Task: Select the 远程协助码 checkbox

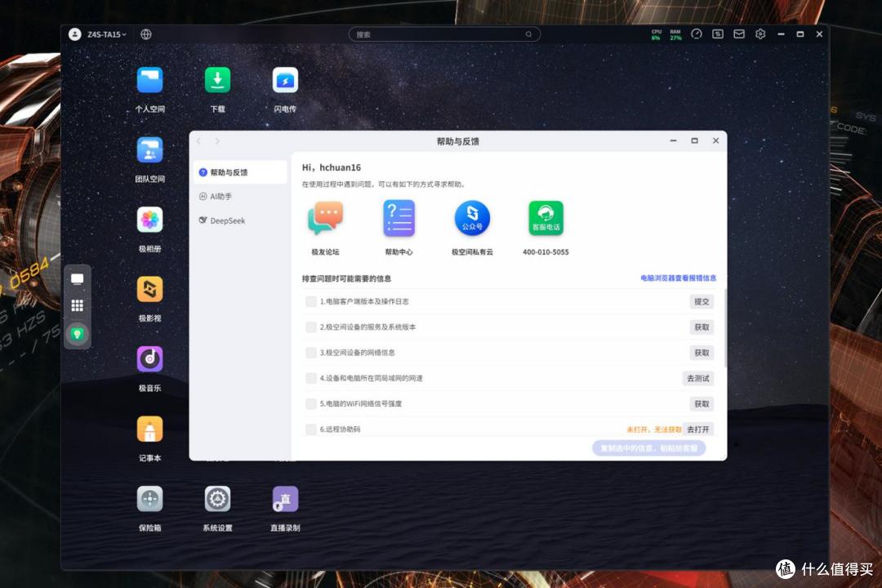Action: pyautogui.click(x=310, y=430)
